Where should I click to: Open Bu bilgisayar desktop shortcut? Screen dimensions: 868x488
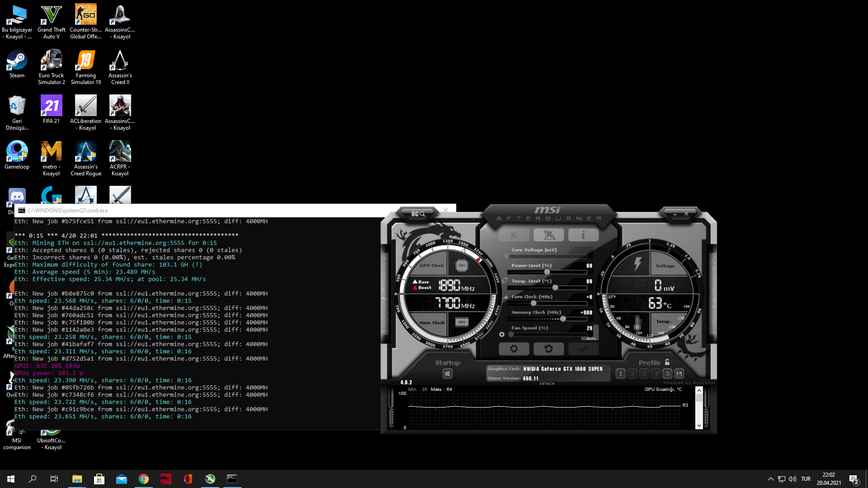pos(17,22)
